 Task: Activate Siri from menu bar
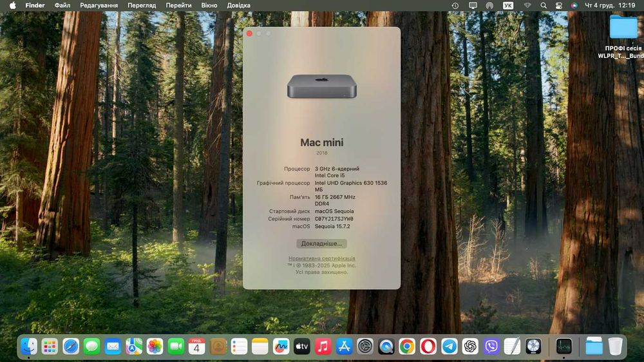click(574, 5)
